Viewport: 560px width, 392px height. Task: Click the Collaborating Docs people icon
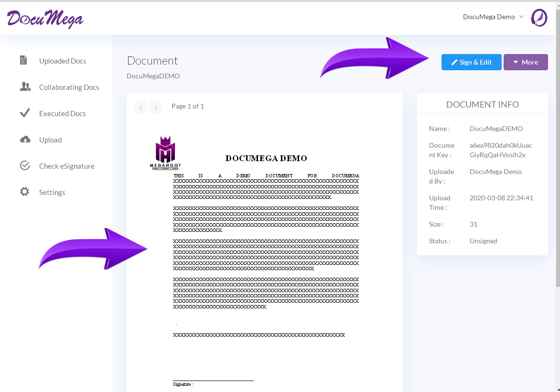[x=25, y=87]
